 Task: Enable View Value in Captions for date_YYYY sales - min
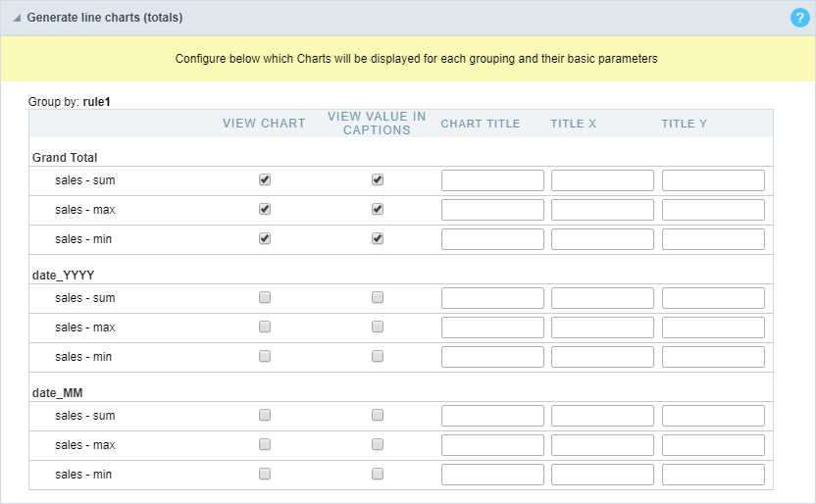pyautogui.click(x=378, y=356)
